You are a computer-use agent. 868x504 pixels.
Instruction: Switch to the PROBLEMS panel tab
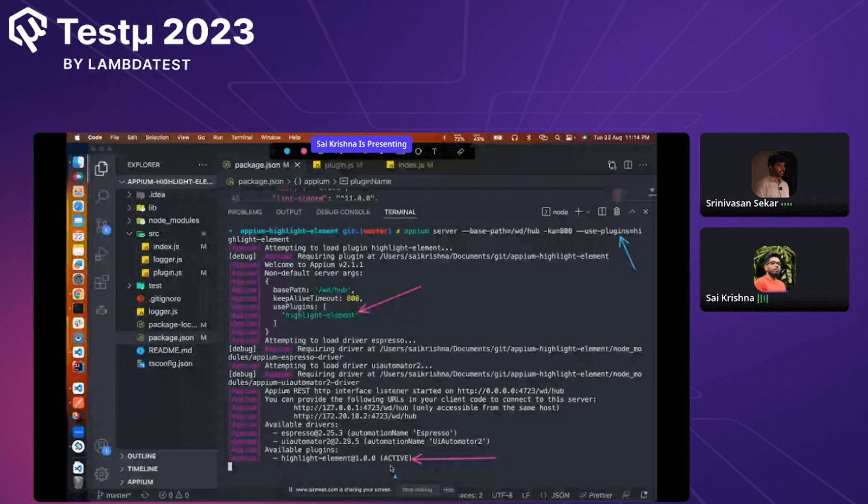coord(245,212)
